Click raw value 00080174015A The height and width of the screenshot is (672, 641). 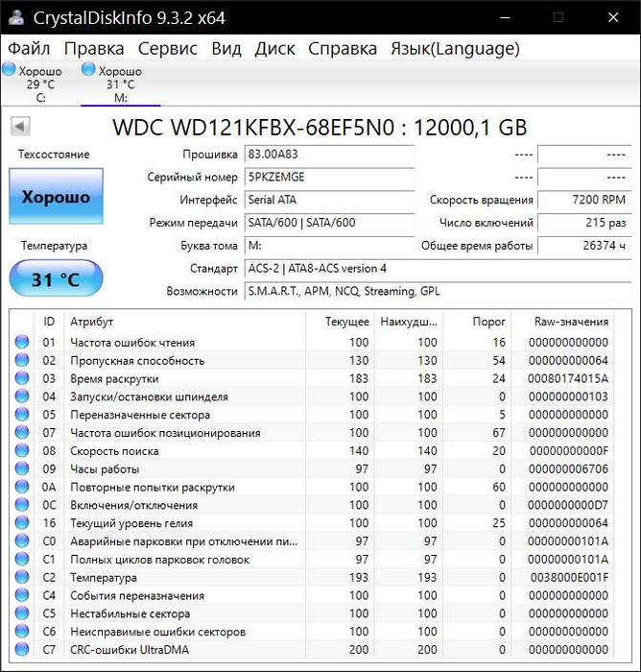tap(568, 378)
